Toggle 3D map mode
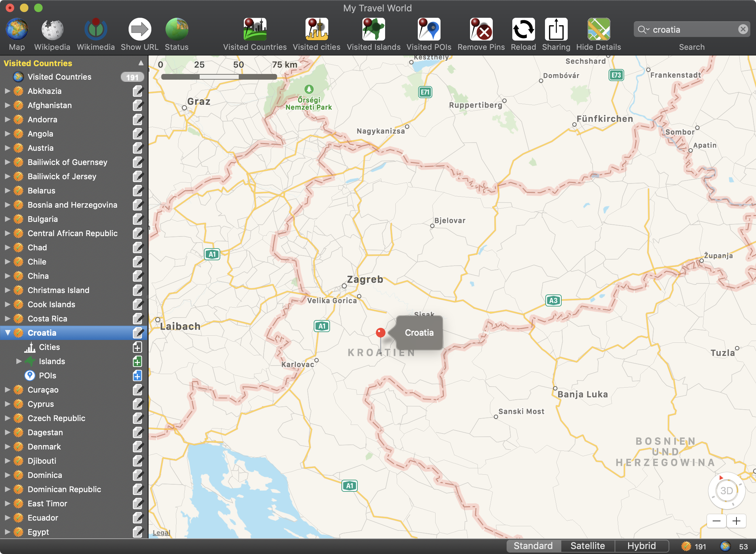This screenshot has width=756, height=554. (x=727, y=491)
